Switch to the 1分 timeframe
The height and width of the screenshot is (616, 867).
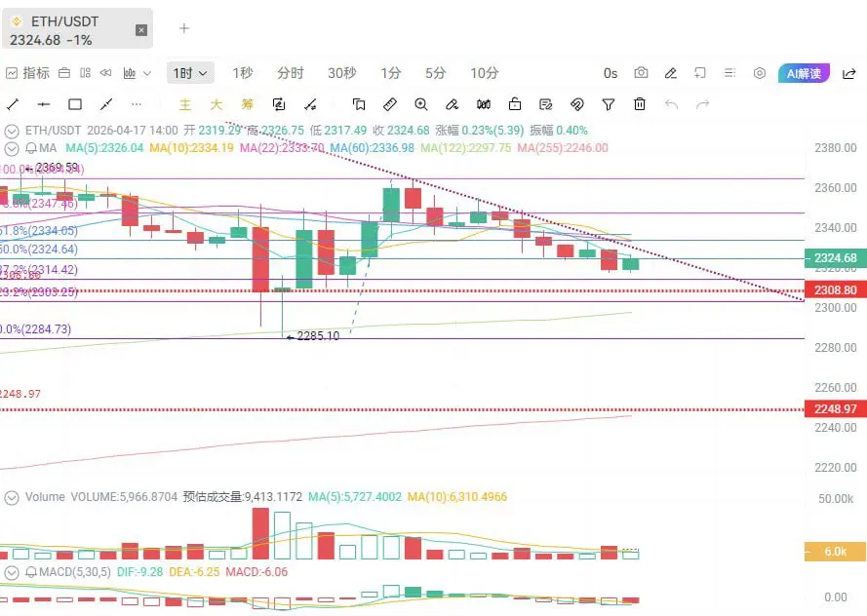[390, 73]
